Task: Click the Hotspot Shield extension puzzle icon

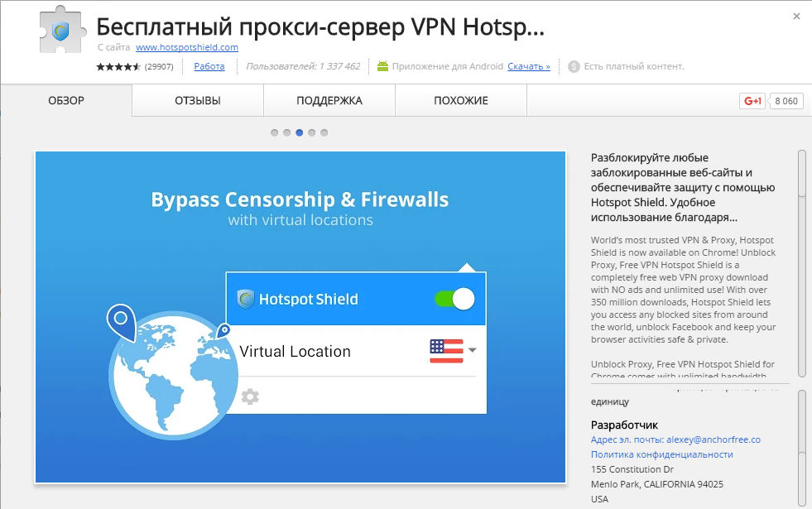Action: click(x=62, y=31)
